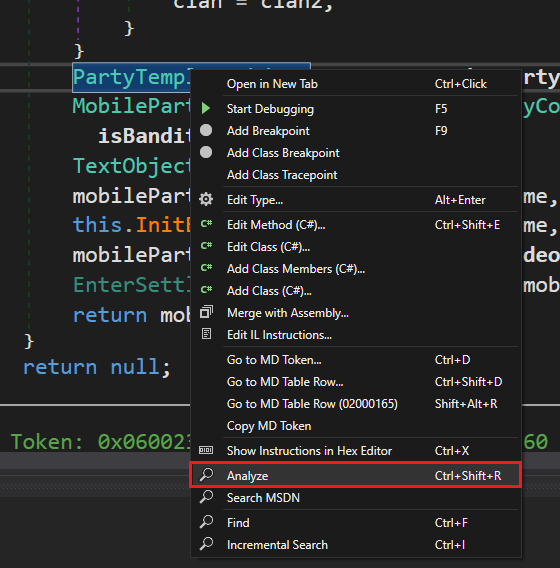
Task: Click the green Start Debugging play icon
Action: tap(206, 108)
